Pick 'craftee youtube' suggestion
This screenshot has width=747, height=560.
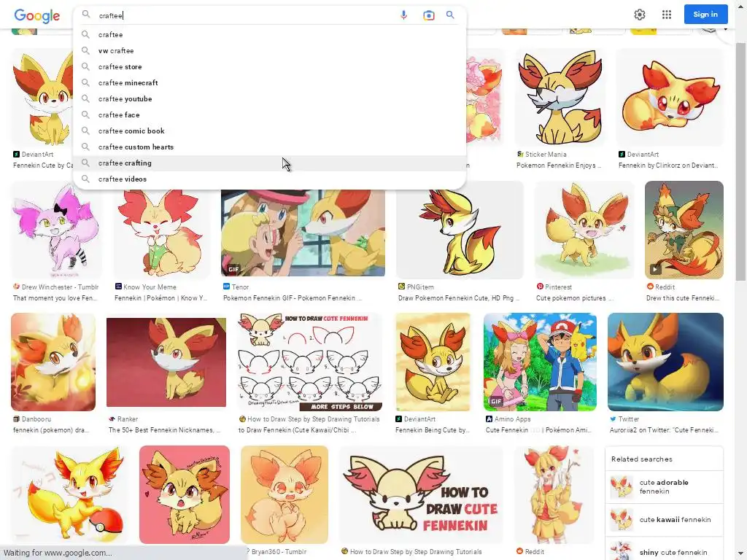tap(270, 98)
